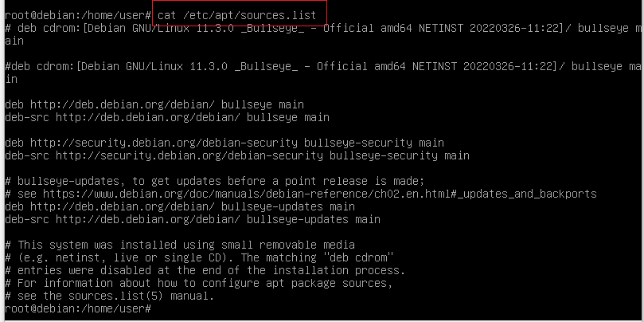Click the cat /etc/apt/sources.list command text
Image resolution: width=644 pixels, height=322 pixels.
(237, 15)
